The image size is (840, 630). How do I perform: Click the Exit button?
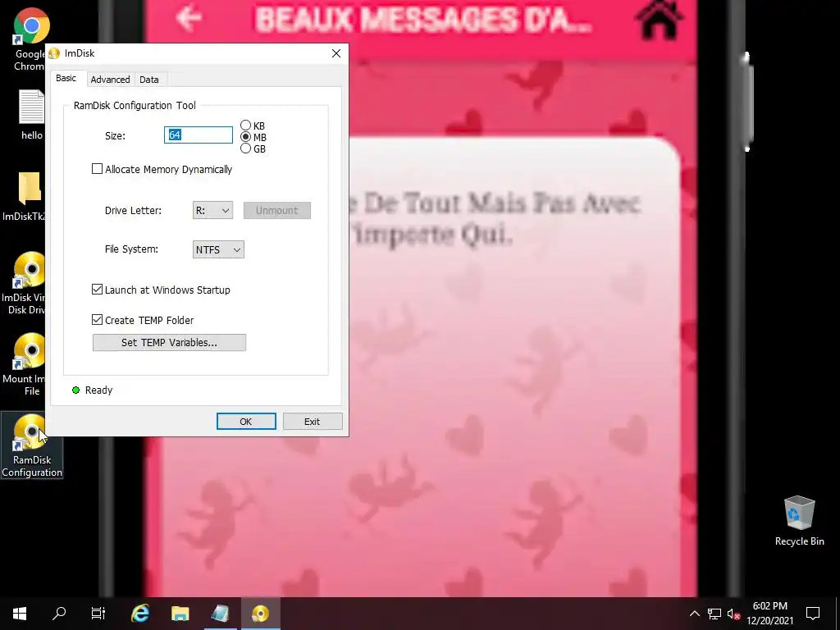pyautogui.click(x=313, y=422)
